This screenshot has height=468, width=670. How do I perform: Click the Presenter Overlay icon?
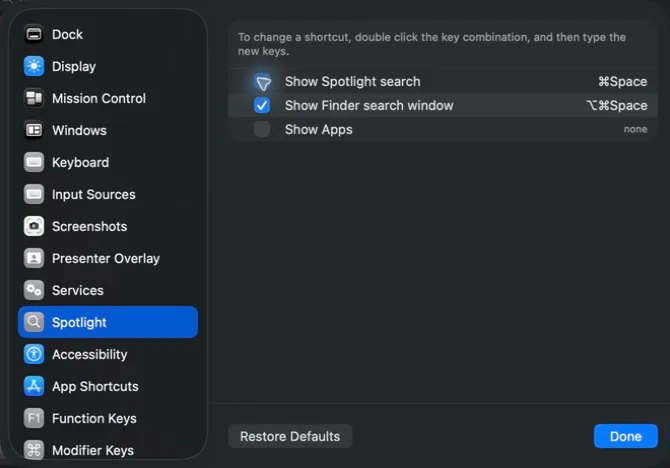coord(34,258)
